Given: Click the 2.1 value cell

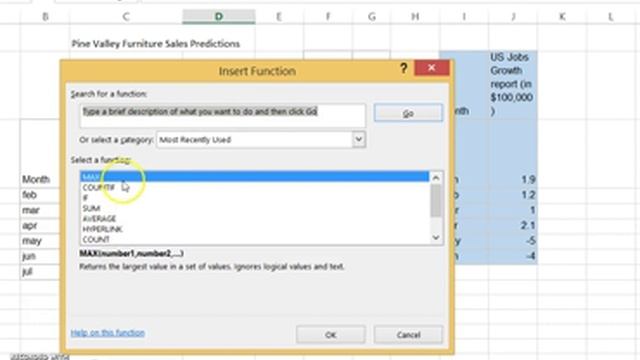Looking at the screenshot, I should click(x=513, y=225).
